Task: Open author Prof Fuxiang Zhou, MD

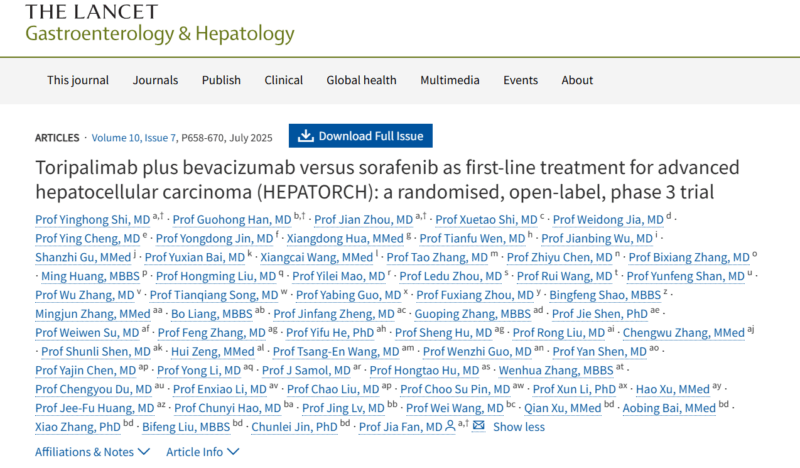Action: pyautogui.click(x=475, y=295)
